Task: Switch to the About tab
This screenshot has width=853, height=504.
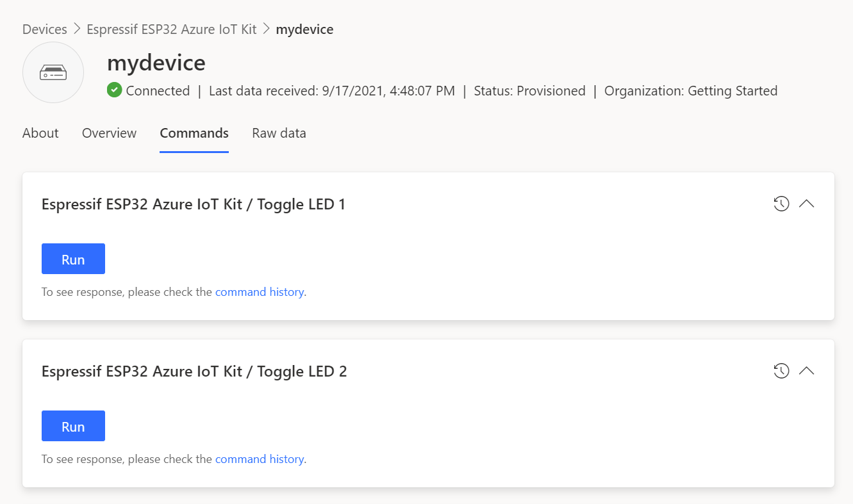Action: coord(40,133)
